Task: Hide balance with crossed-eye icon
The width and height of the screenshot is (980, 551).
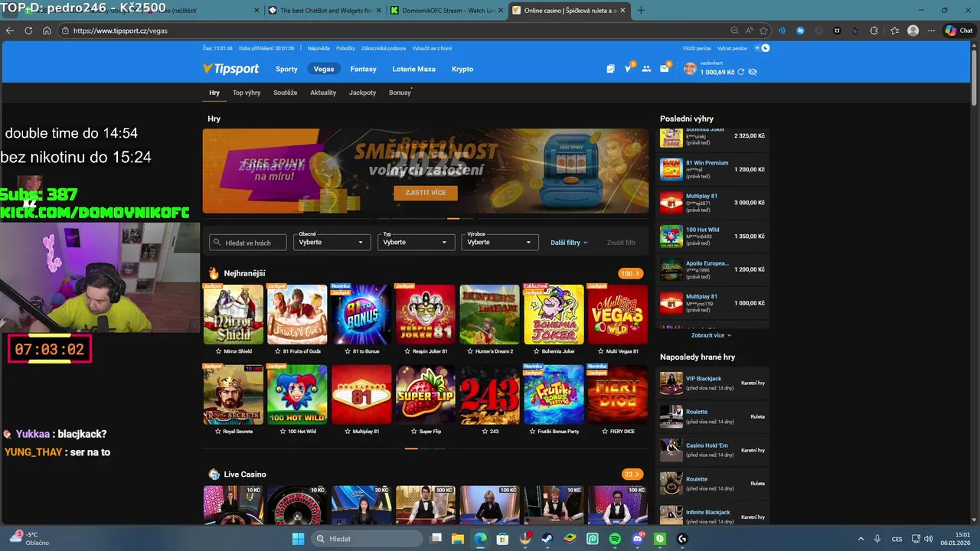Action: pos(753,72)
